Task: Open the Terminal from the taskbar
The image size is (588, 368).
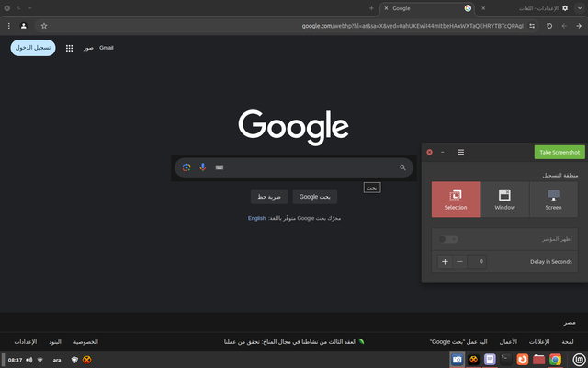Action: [x=506, y=360]
